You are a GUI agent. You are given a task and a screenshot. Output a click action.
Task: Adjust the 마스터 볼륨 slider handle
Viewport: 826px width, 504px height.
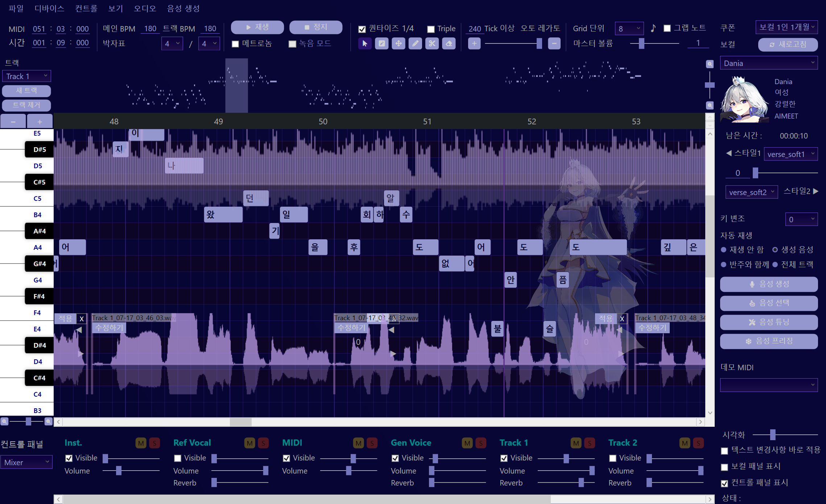click(641, 44)
